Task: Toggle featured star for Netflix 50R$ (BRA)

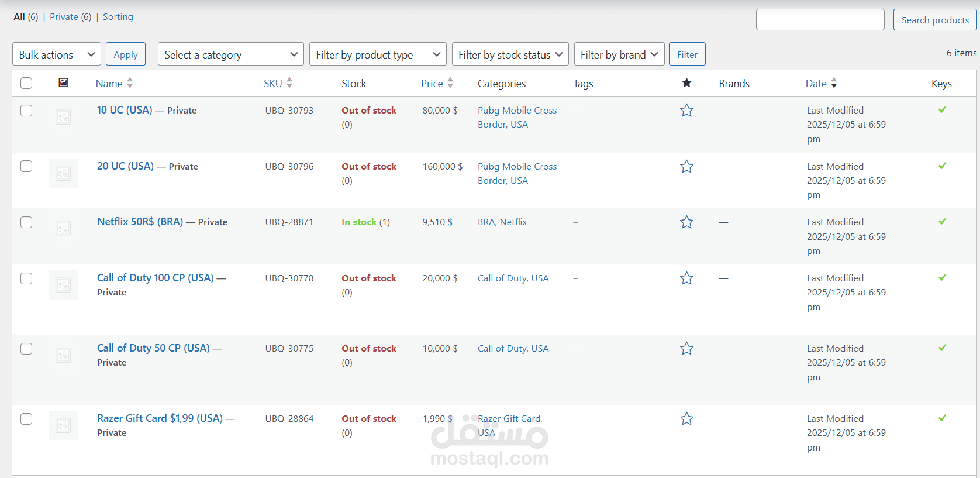Action: pos(686,222)
